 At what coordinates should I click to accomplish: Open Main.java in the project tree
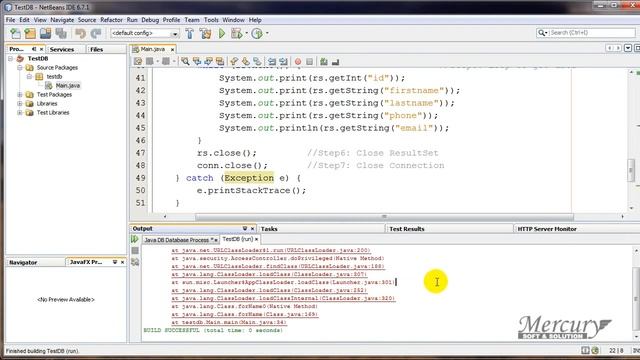coord(67,85)
